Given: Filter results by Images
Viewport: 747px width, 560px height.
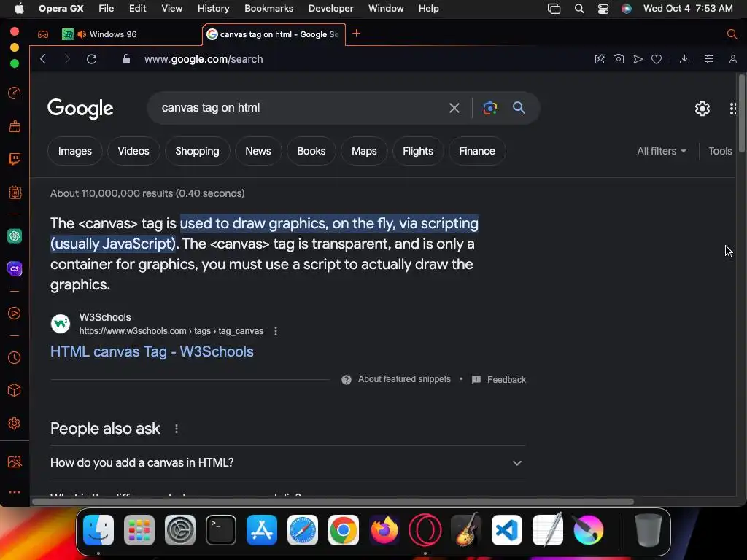Looking at the screenshot, I should pos(75,151).
